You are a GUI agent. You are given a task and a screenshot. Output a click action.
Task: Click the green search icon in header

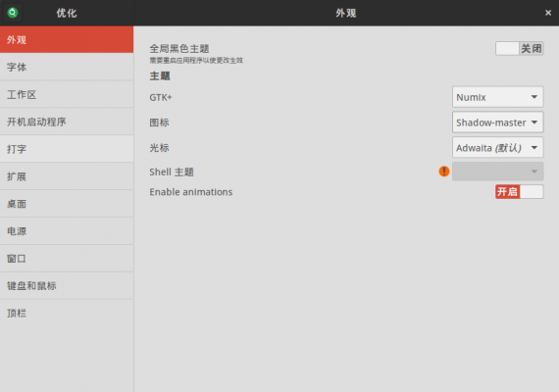pos(13,13)
